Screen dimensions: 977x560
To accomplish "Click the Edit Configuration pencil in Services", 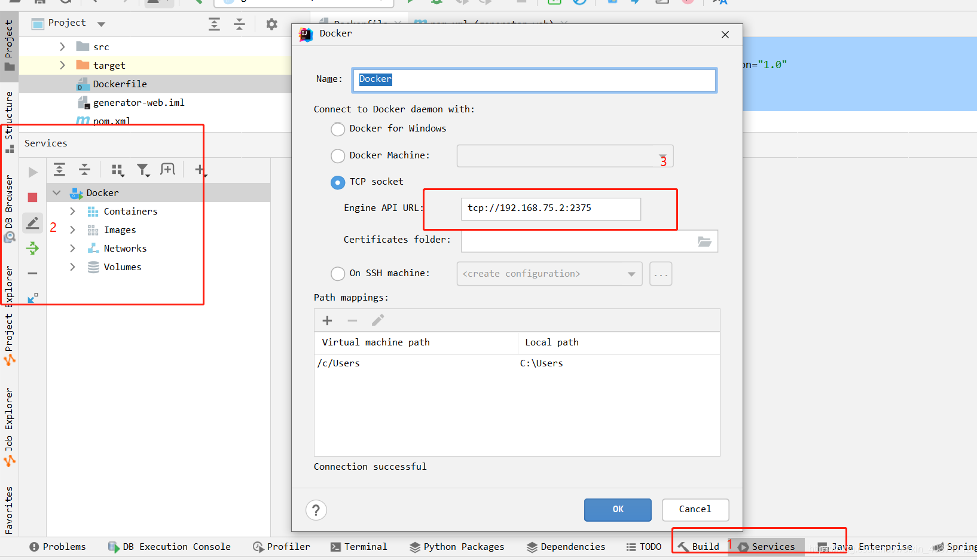I will pyautogui.click(x=33, y=223).
